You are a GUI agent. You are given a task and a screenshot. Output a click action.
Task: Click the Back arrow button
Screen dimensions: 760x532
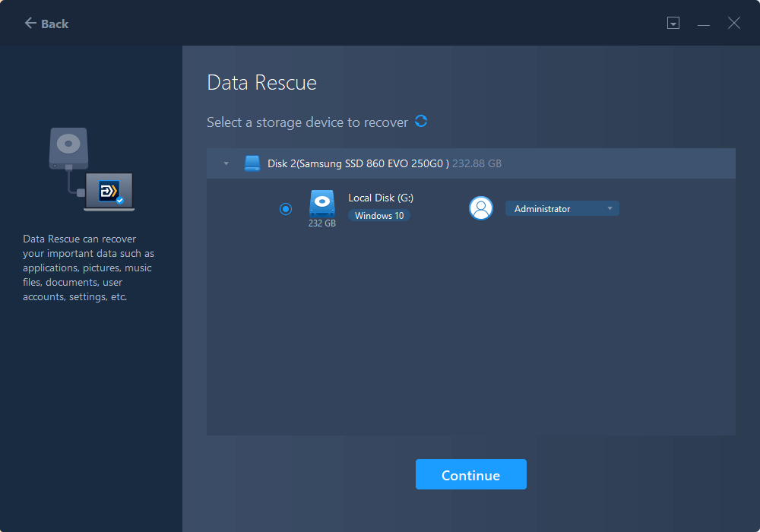pos(46,24)
